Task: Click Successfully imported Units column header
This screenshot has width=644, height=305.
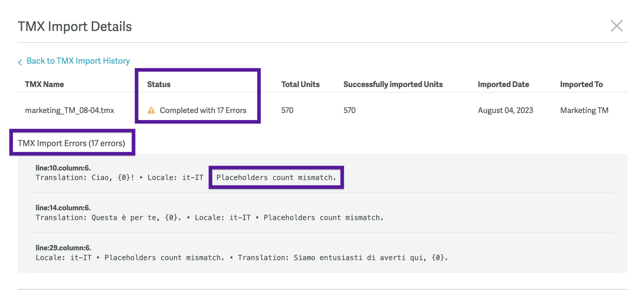Action: (393, 84)
